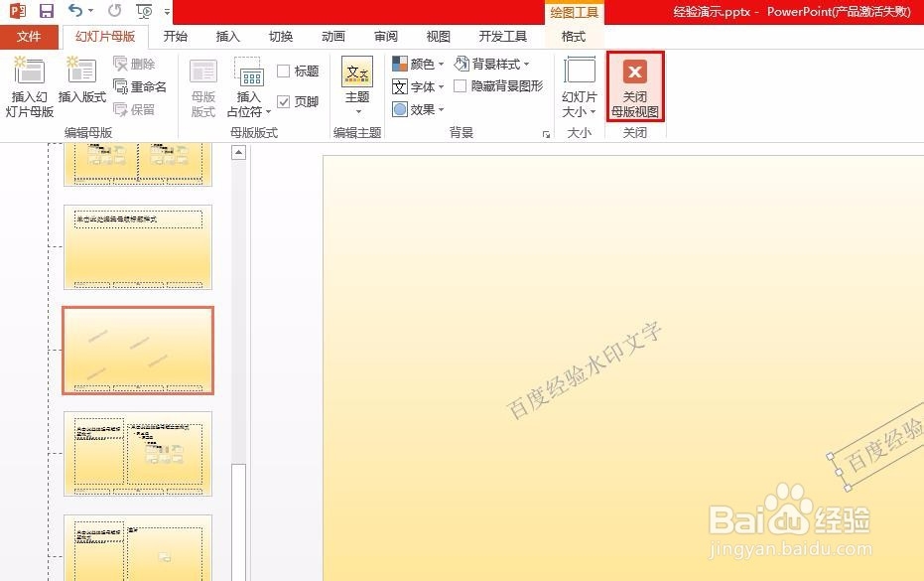Open the 动画 ribbon tab
Screen dimensions: 924x581
(x=333, y=37)
